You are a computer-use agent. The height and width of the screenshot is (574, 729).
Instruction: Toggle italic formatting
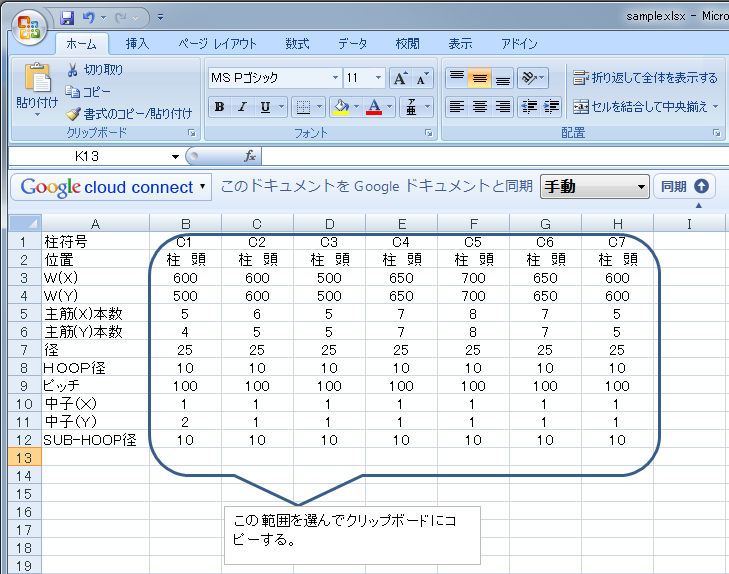tap(242, 107)
